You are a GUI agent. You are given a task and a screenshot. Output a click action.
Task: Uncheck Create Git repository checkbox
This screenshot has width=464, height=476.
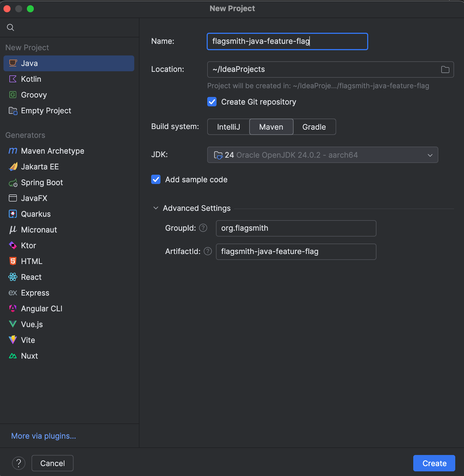212,102
